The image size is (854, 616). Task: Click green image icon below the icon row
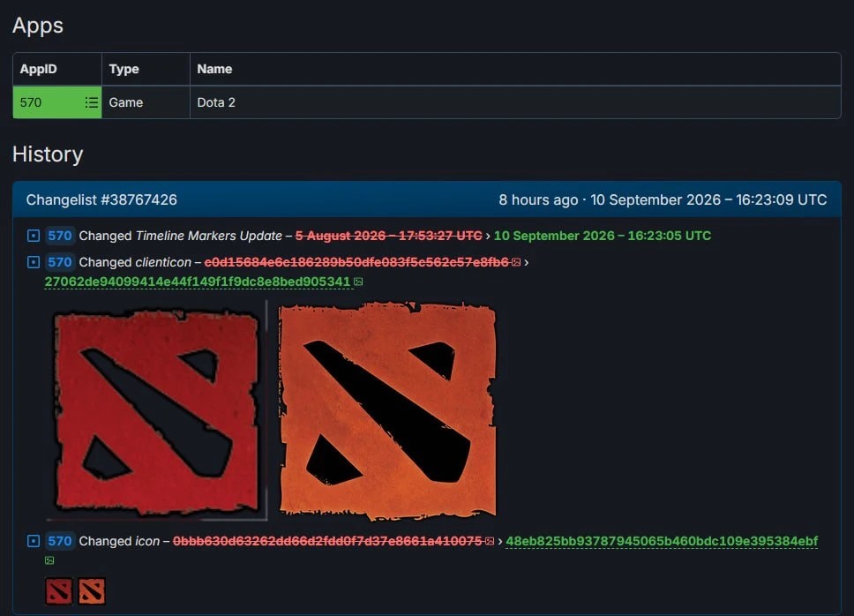49,560
